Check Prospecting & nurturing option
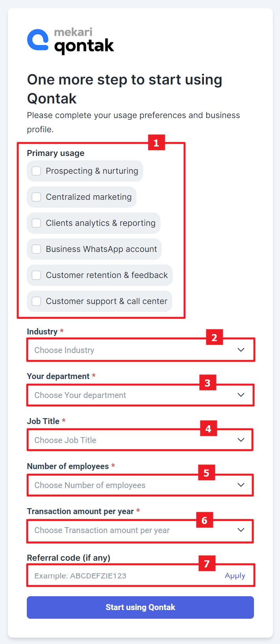 [x=36, y=171]
